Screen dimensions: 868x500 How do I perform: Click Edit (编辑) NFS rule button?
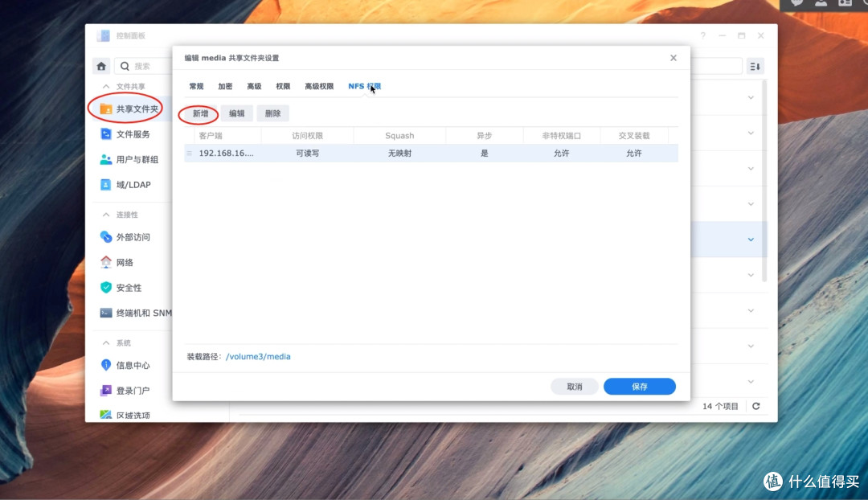click(237, 113)
